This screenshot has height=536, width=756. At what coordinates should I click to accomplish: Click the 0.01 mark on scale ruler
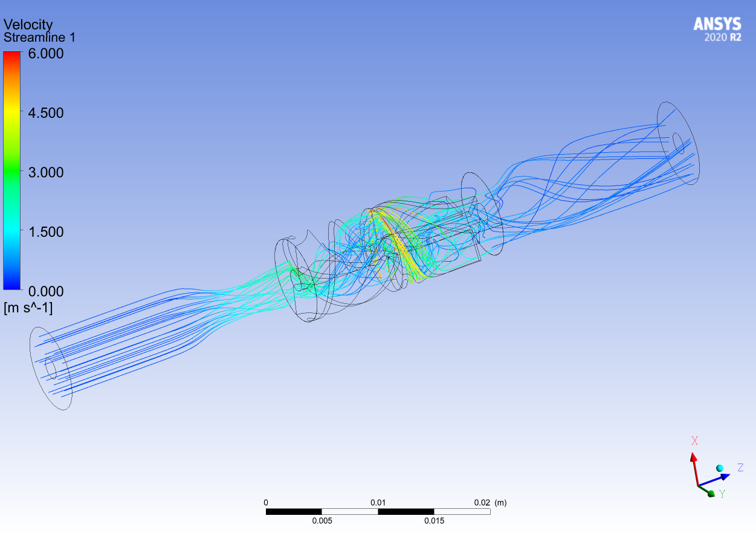point(378,503)
